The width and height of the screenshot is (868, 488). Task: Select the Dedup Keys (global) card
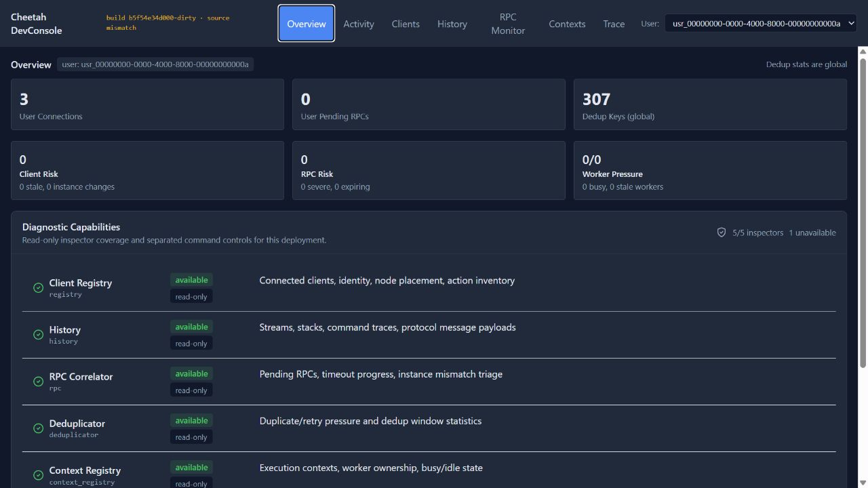(x=710, y=104)
